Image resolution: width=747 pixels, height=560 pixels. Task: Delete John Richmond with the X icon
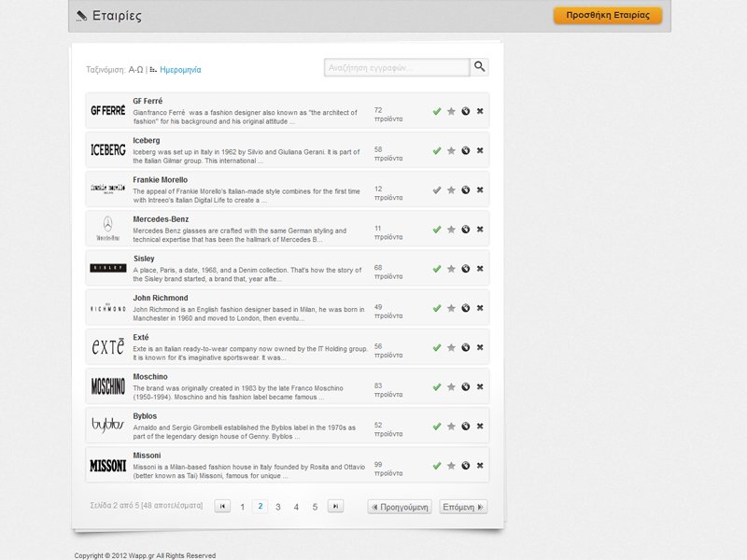[480, 308]
